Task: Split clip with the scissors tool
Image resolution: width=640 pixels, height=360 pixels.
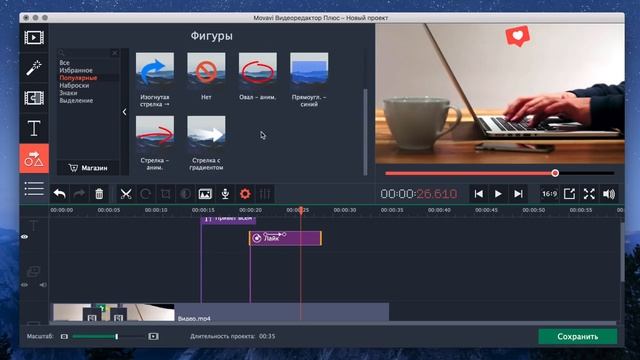Action: coord(126,194)
